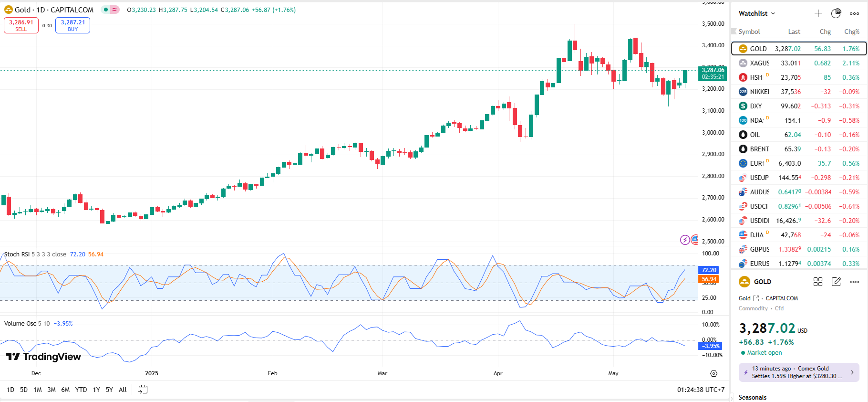Select the 1Y time range

(96, 390)
